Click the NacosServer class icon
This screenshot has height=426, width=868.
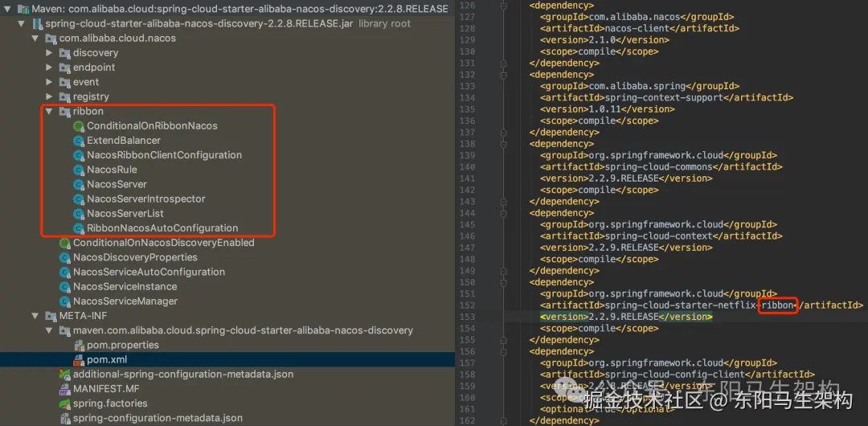pyautogui.click(x=79, y=184)
